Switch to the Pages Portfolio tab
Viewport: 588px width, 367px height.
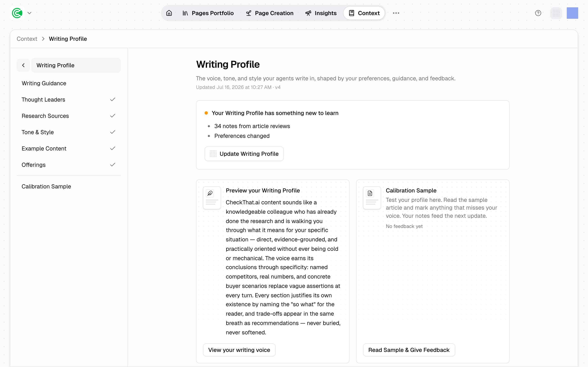pos(208,13)
